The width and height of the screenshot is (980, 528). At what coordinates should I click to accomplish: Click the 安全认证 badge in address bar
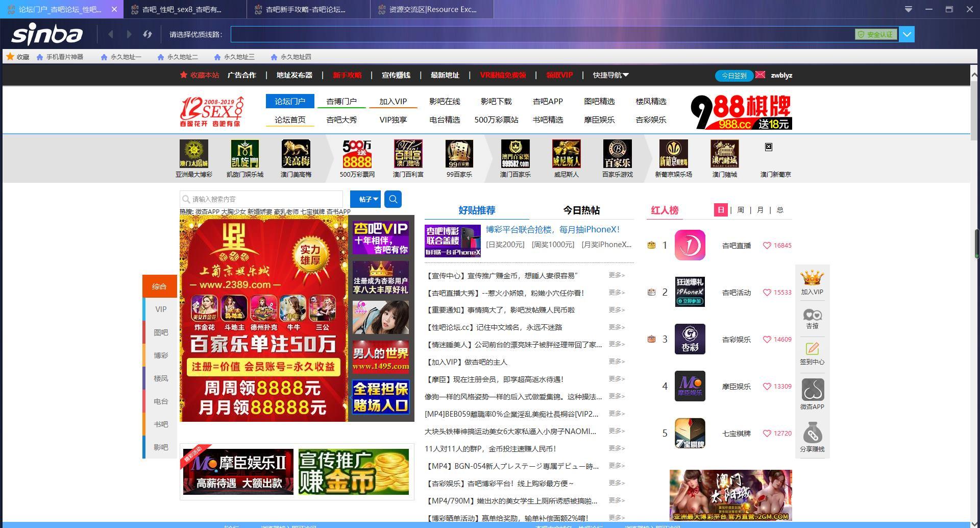click(876, 34)
